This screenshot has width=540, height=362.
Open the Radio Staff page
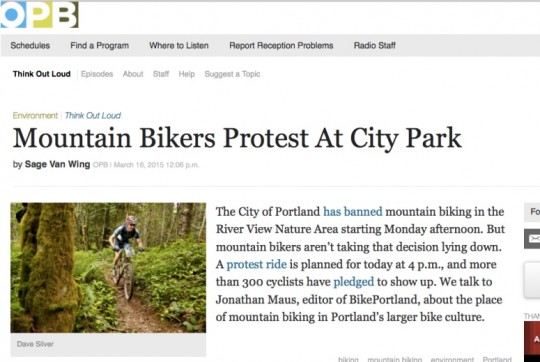point(375,45)
